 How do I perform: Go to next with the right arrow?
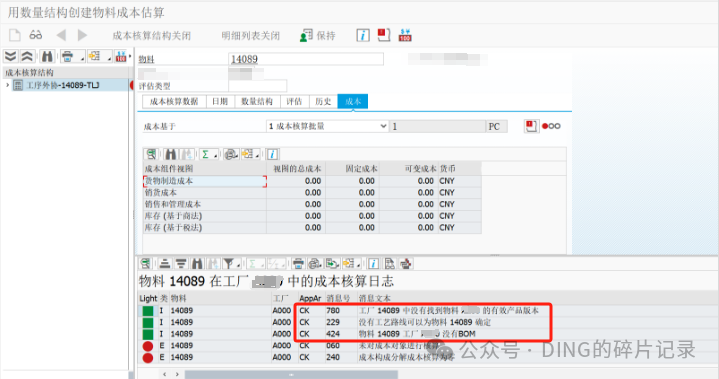pyautogui.click(x=82, y=35)
